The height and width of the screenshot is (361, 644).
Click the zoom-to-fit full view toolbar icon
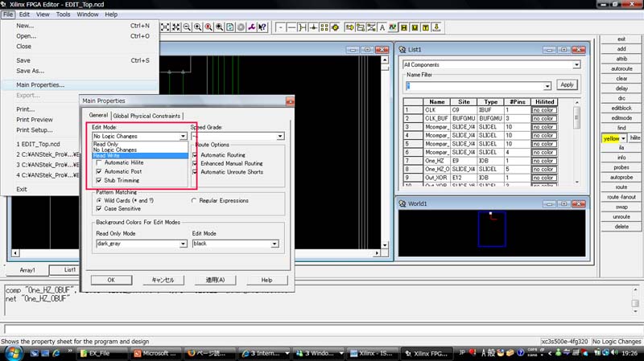(165, 27)
